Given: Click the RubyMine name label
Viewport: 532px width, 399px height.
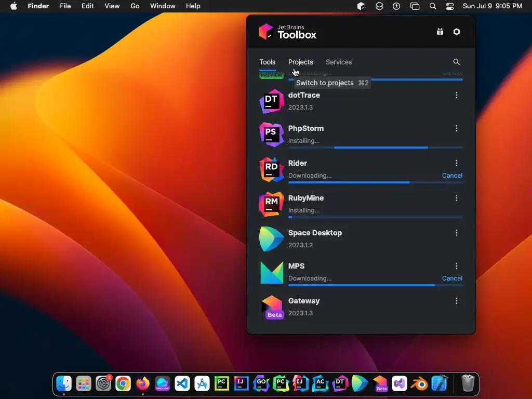Looking at the screenshot, I should coord(306,198).
